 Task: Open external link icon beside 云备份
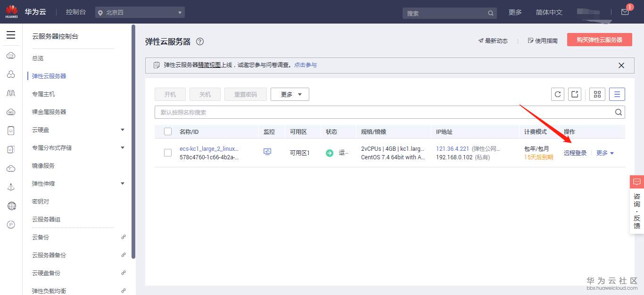point(124,237)
